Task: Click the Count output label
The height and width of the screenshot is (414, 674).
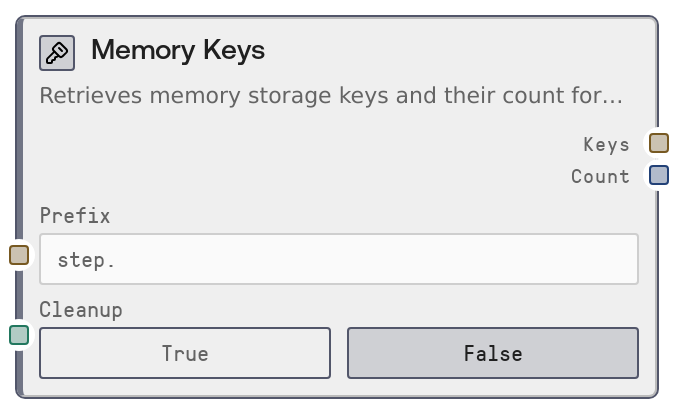Action: [600, 177]
